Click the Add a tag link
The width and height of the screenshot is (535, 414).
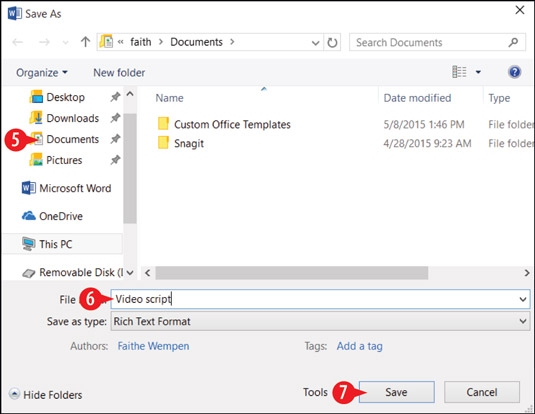pos(360,346)
